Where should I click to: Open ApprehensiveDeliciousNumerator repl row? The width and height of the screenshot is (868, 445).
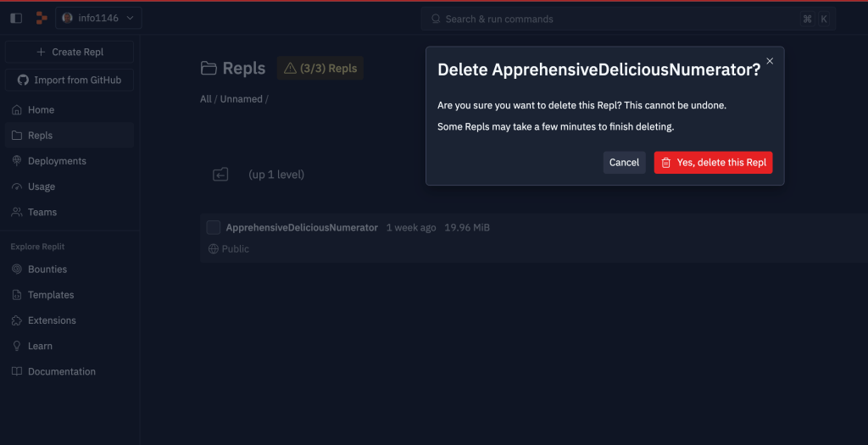tap(534, 238)
